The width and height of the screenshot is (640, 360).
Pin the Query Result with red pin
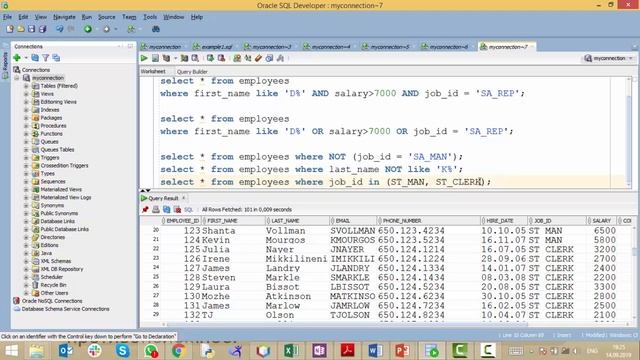[x=145, y=209]
